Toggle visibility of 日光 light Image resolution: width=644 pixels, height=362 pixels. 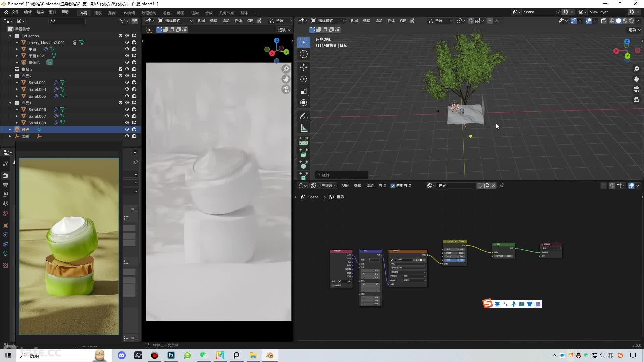click(127, 129)
